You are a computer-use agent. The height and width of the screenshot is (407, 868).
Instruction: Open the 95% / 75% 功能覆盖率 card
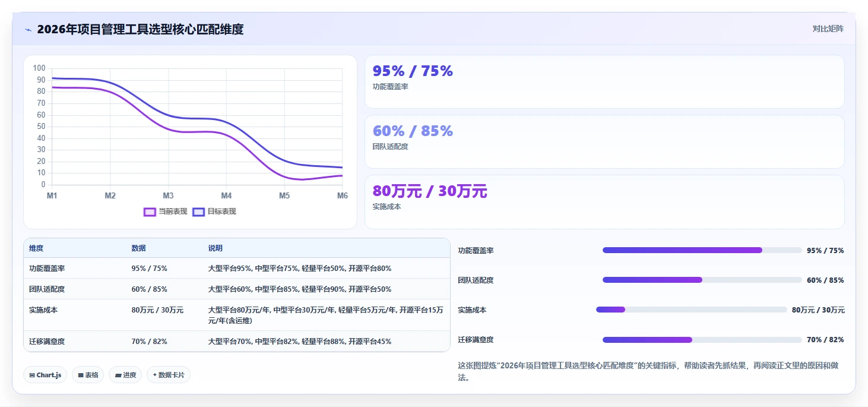tap(604, 82)
